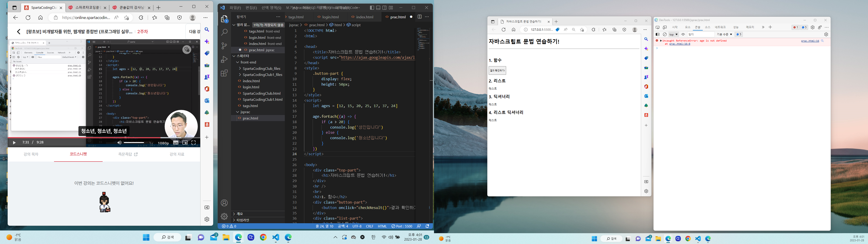868x244 pixels.
Task: Toggle panel layout button in VS Code title bar
Action: [x=378, y=8]
